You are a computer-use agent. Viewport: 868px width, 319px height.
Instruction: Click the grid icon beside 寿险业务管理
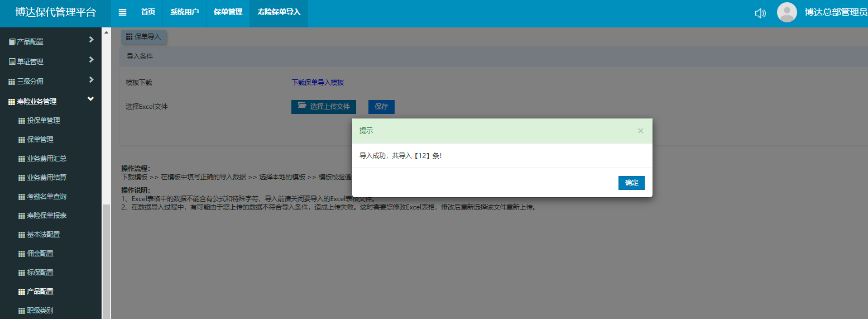pos(12,102)
